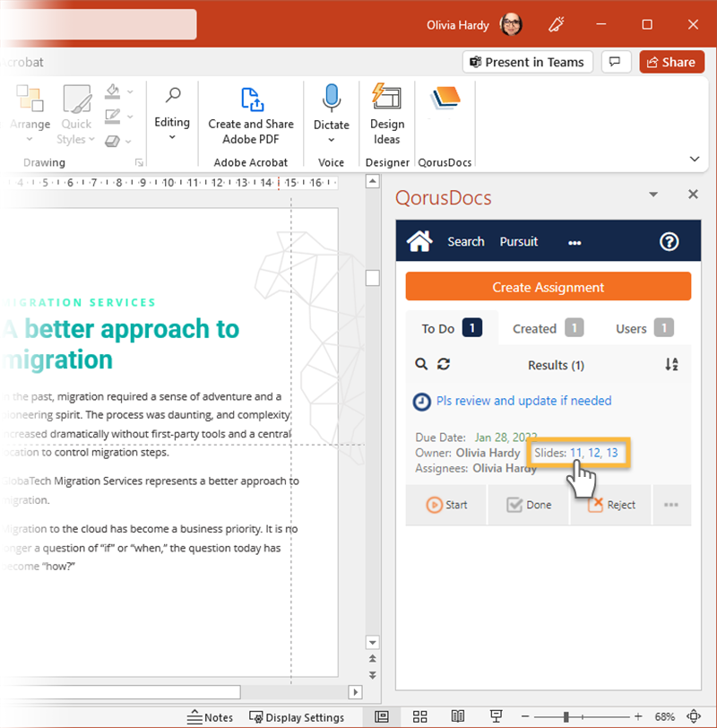Screen dimensions: 717x728
Task: Start the assignment
Action: (x=446, y=505)
